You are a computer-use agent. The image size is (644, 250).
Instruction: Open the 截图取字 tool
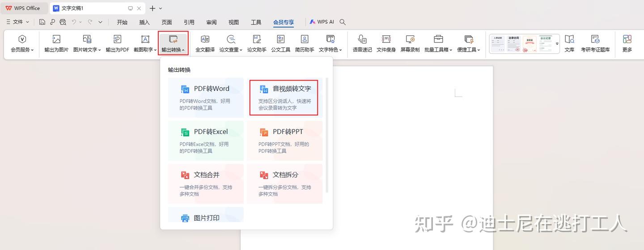(145, 43)
